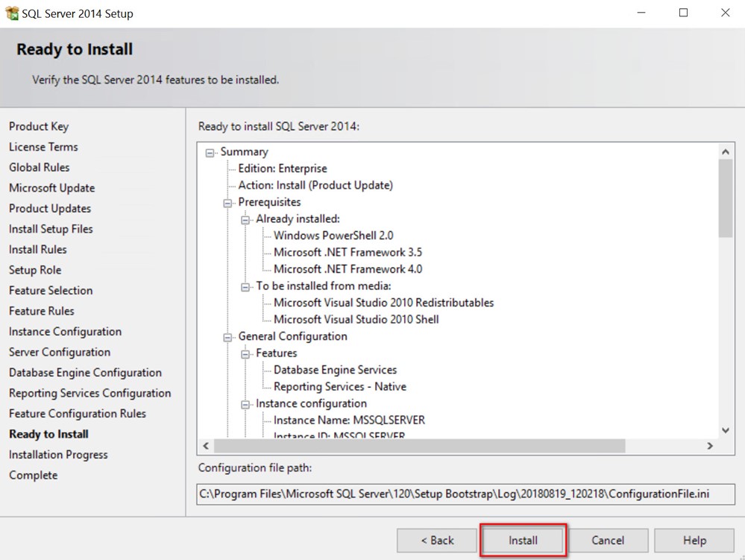Select the Database Engine Services row
The image size is (745, 560).
[x=335, y=370]
